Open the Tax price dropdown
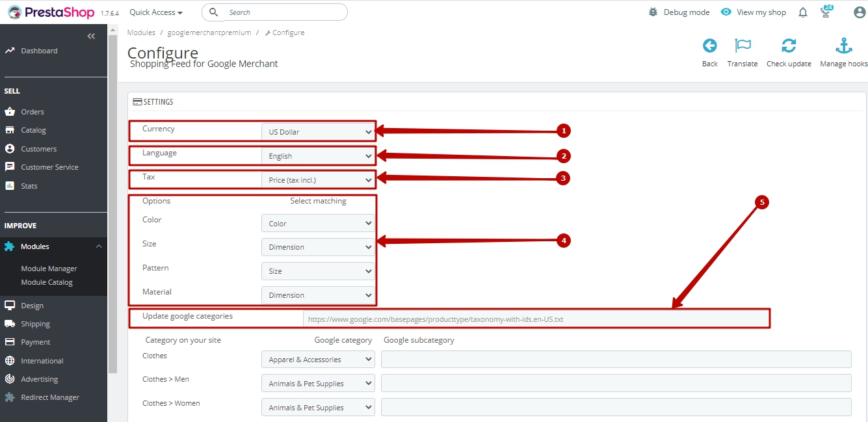The image size is (868, 422). coord(318,179)
